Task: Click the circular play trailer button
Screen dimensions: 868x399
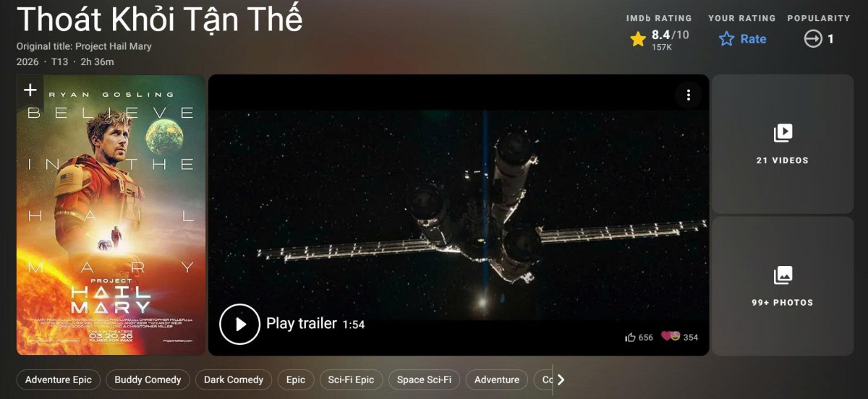Action: coord(239,324)
